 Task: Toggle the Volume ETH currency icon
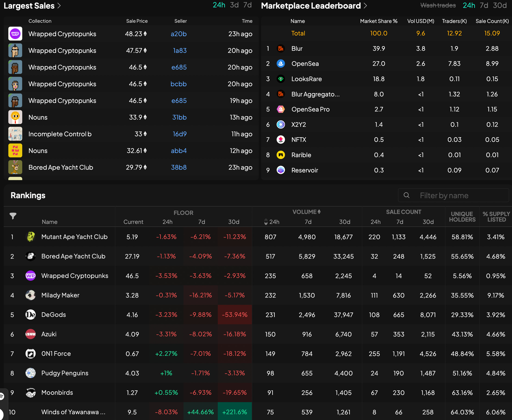point(319,212)
